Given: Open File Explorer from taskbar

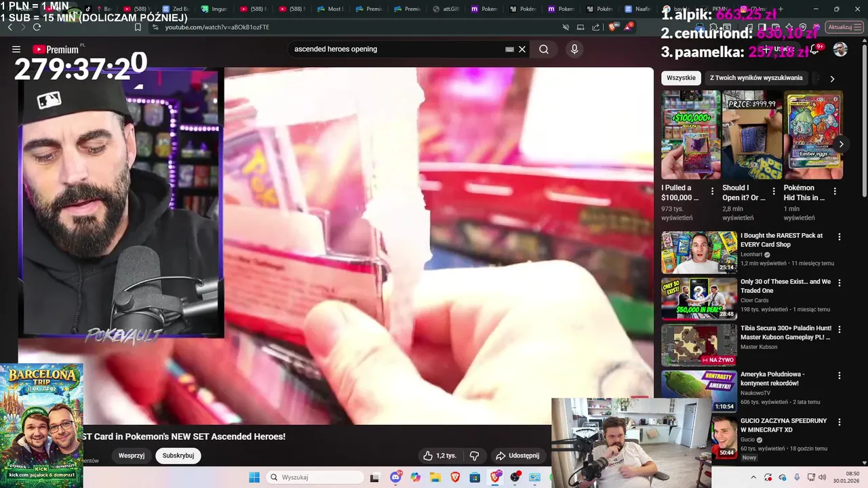Looking at the screenshot, I should (x=435, y=478).
